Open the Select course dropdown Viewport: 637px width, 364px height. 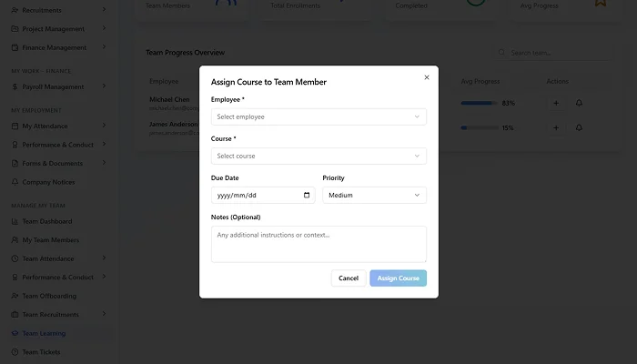coord(318,156)
